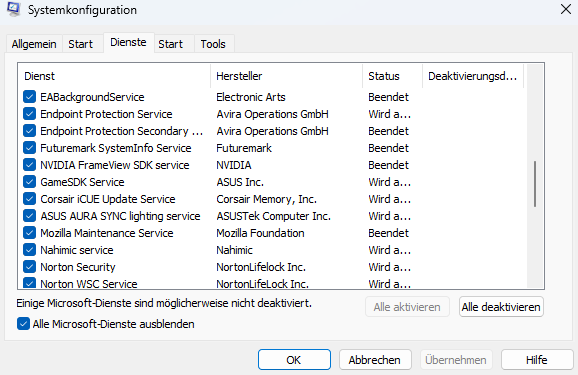Sort by the Hersteller column header
Image resolution: width=578 pixels, height=375 pixels.
pyautogui.click(x=286, y=76)
